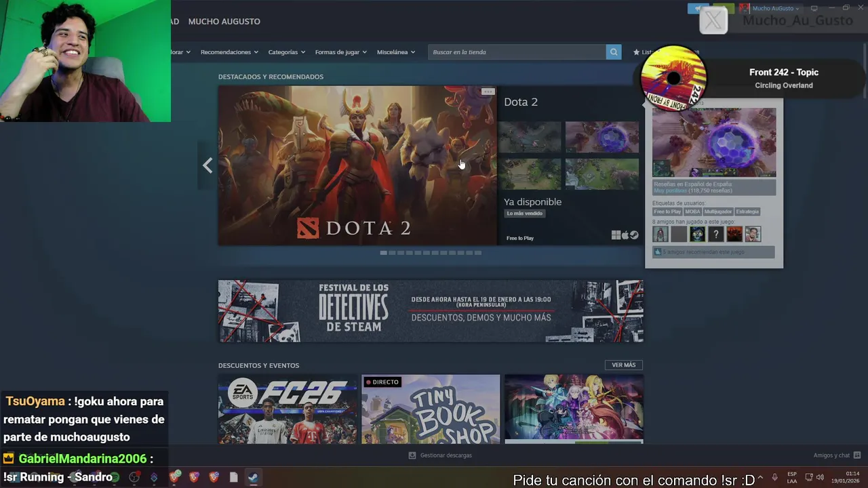
Task: Click the question-mark friend avatar
Action: (716, 234)
